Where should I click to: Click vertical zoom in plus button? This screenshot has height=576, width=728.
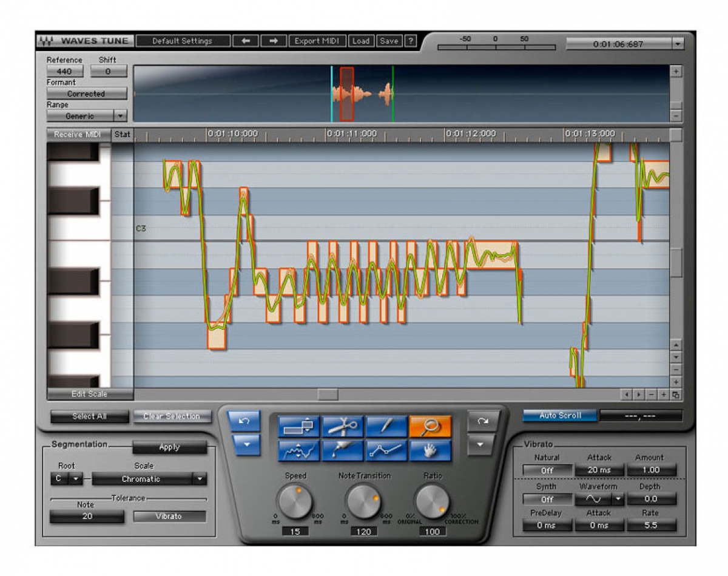point(676,382)
